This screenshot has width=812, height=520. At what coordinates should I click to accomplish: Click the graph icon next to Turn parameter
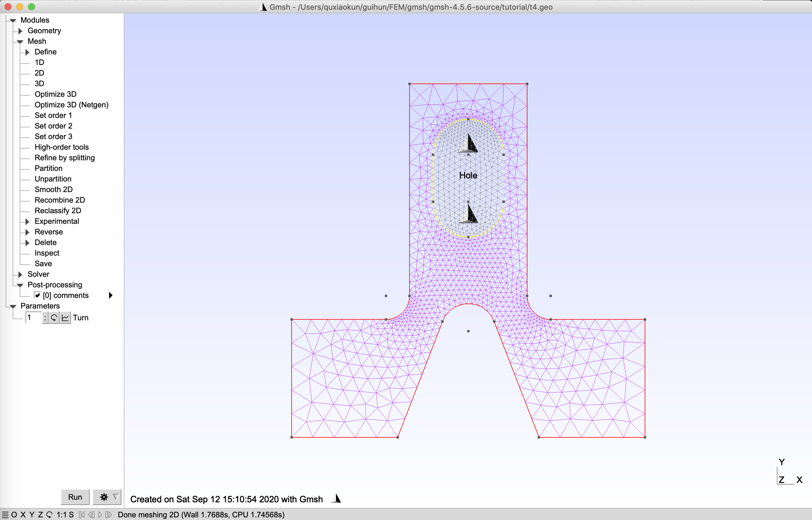tap(66, 318)
